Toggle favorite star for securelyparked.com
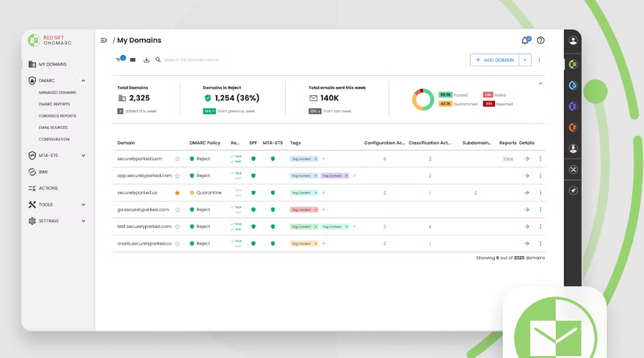Viewport: 644px width, 358px height. pos(177,159)
